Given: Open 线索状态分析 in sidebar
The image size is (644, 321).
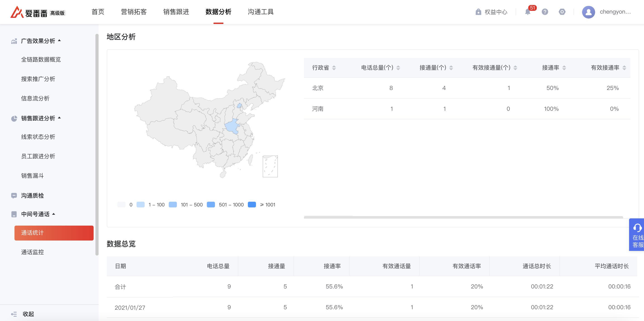Looking at the screenshot, I should pos(38,137).
